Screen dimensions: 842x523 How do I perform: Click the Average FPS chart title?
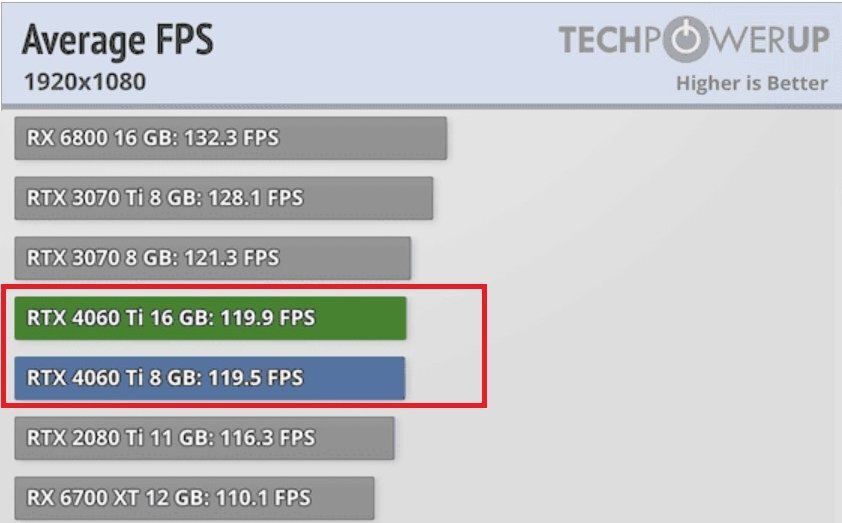click(118, 41)
